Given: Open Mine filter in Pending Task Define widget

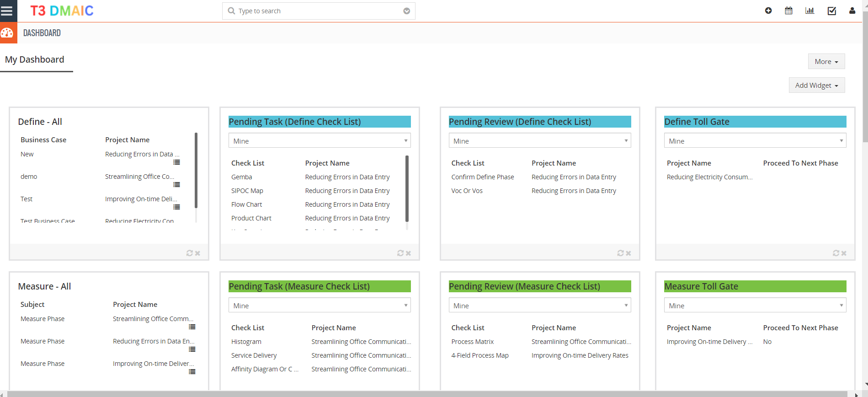Looking at the screenshot, I should click(x=320, y=140).
